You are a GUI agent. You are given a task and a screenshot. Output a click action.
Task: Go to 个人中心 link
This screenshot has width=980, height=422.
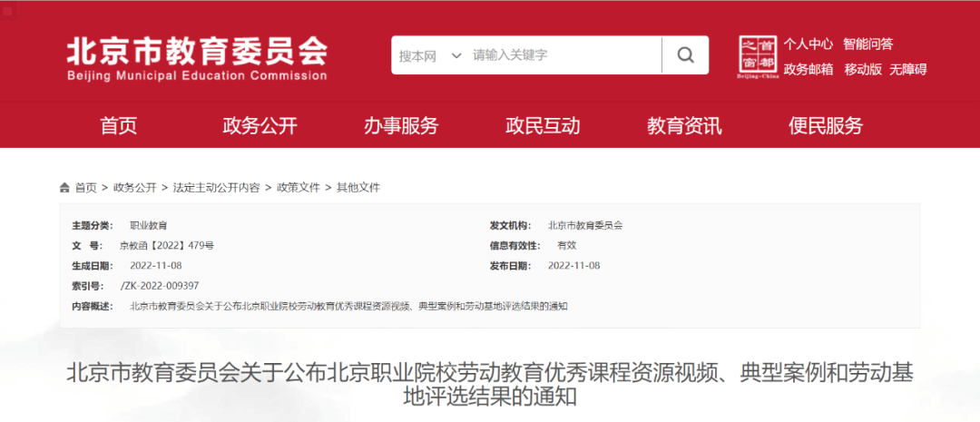808,44
